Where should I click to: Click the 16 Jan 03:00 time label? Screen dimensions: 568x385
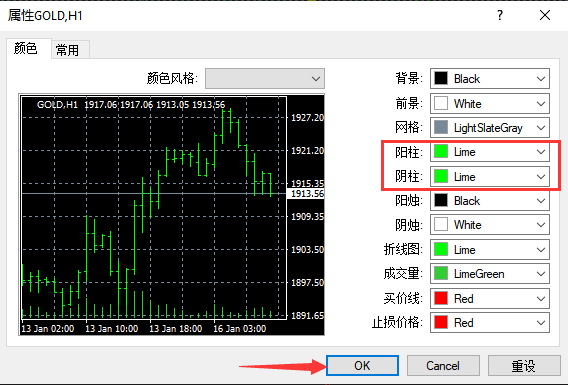[239, 328]
